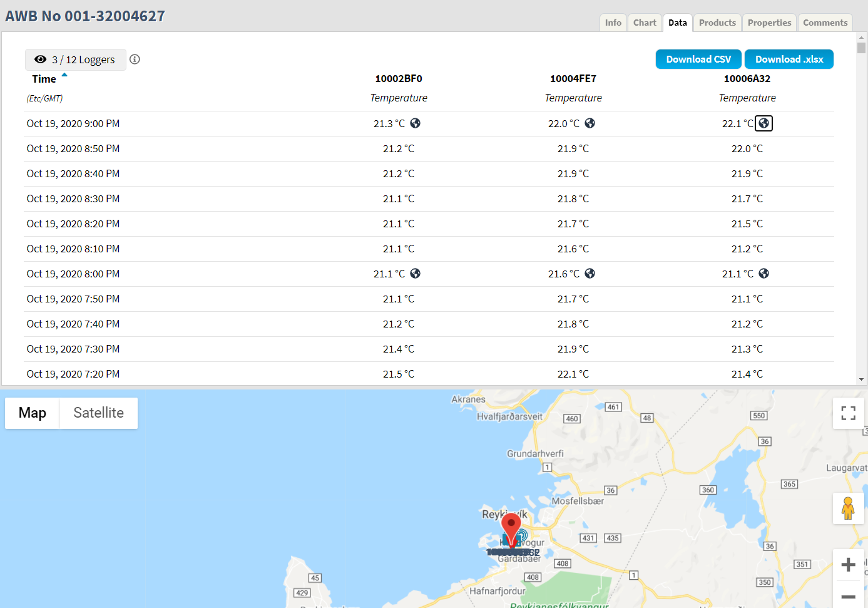Select row Oct 19, 2020 7:20 PM

click(x=429, y=374)
